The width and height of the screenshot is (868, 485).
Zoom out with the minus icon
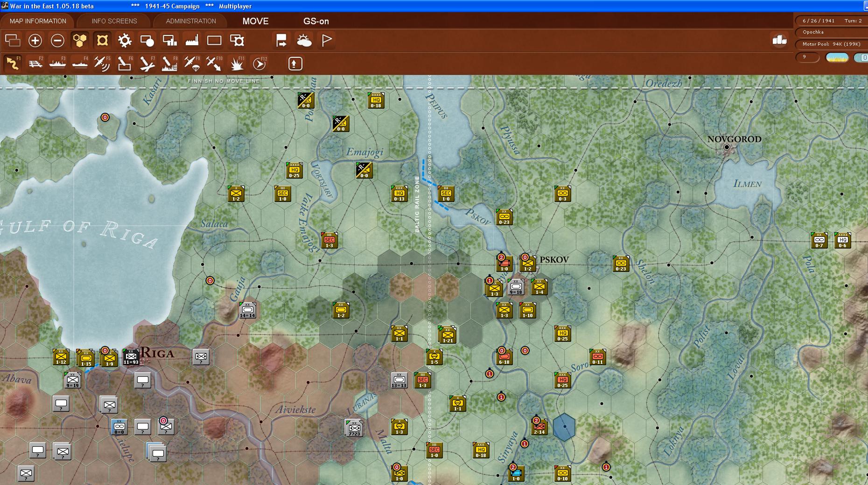click(x=57, y=41)
